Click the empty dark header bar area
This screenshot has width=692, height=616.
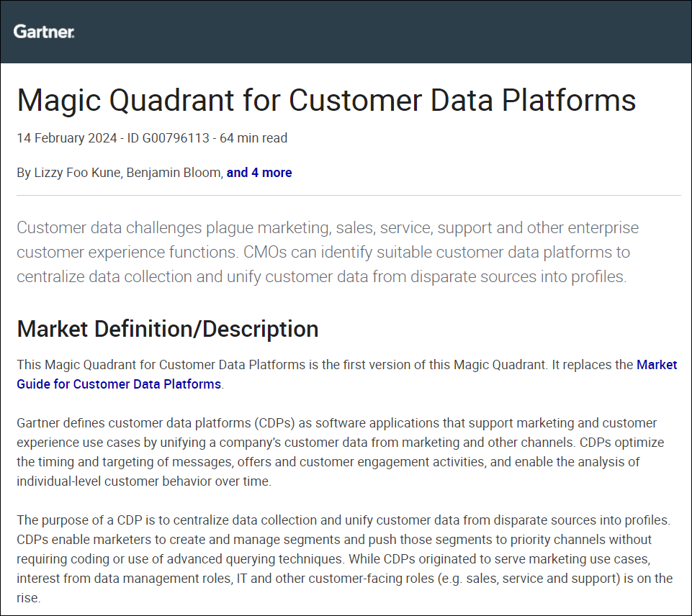pos(396,32)
